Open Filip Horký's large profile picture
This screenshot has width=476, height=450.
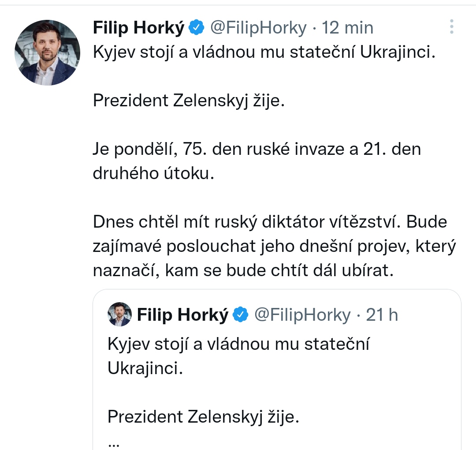tap(48, 52)
